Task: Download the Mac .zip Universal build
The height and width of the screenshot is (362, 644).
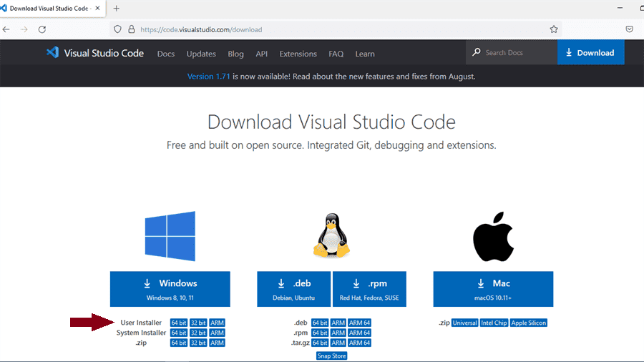Action: point(464,323)
